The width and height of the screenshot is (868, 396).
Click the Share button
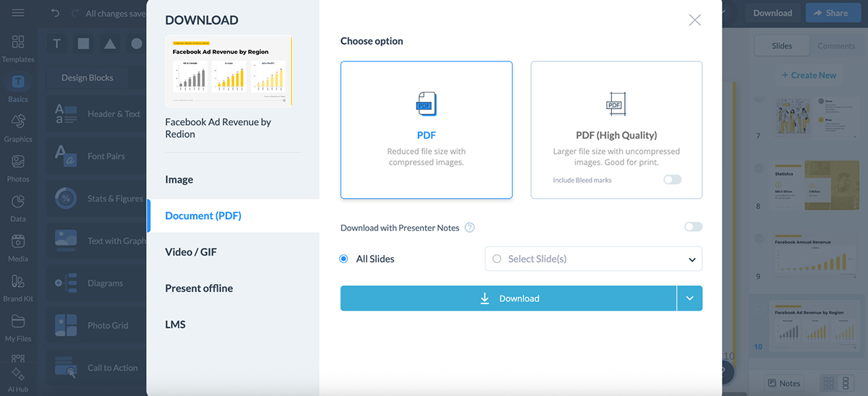click(x=830, y=13)
